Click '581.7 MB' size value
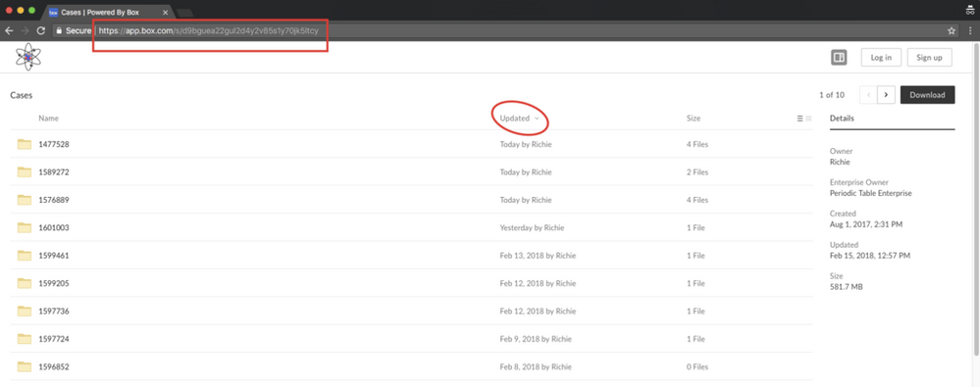Screen dimensions: 980x387 coord(848,286)
